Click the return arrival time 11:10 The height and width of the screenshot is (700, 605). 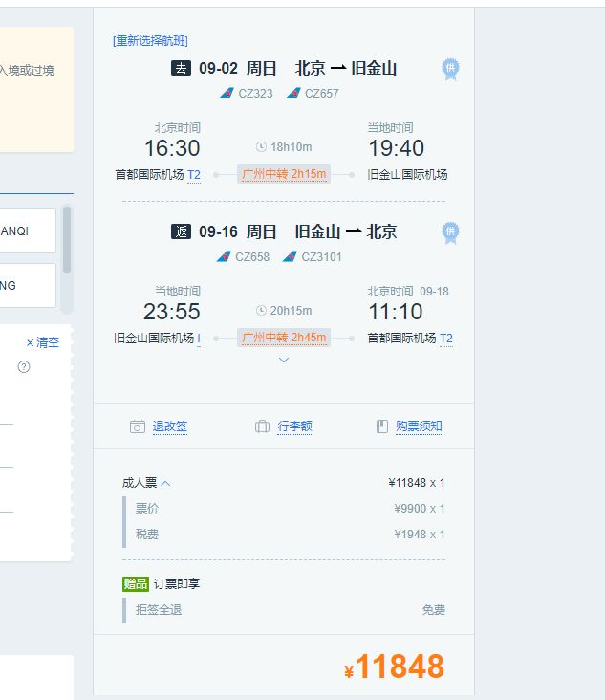(x=396, y=312)
